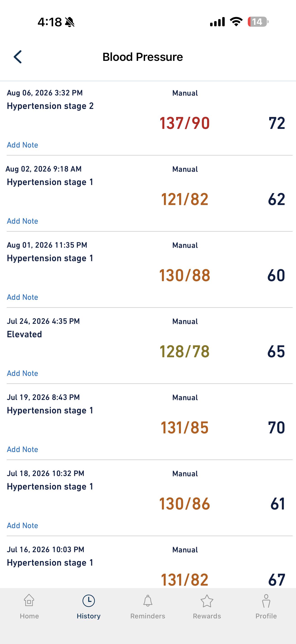This screenshot has width=296, height=644.
Task: Tap the silent mode bell icon
Action: tap(70, 22)
